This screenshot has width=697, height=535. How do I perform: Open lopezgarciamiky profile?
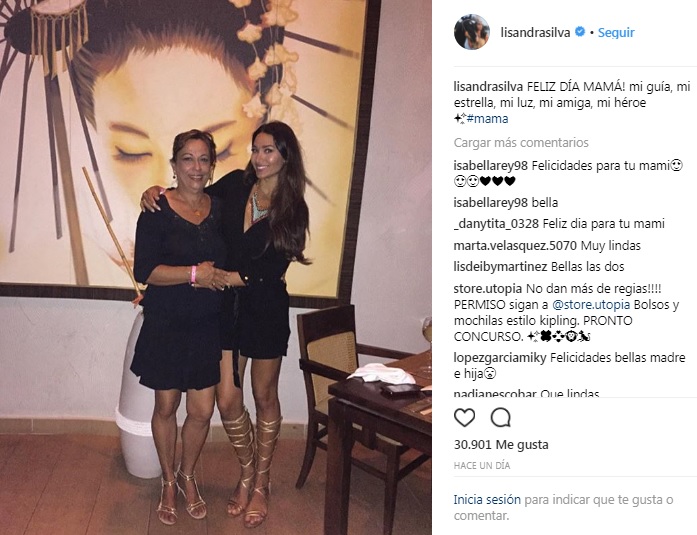[x=500, y=358]
